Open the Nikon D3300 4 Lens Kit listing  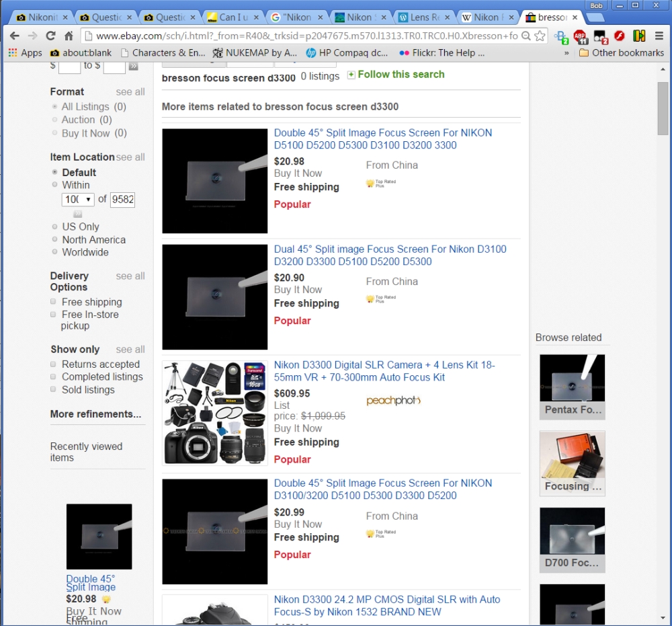[x=384, y=371]
